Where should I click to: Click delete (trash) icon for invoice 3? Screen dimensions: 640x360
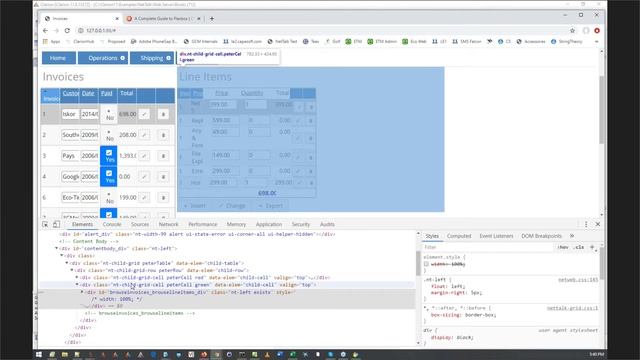pyautogui.click(x=163, y=156)
